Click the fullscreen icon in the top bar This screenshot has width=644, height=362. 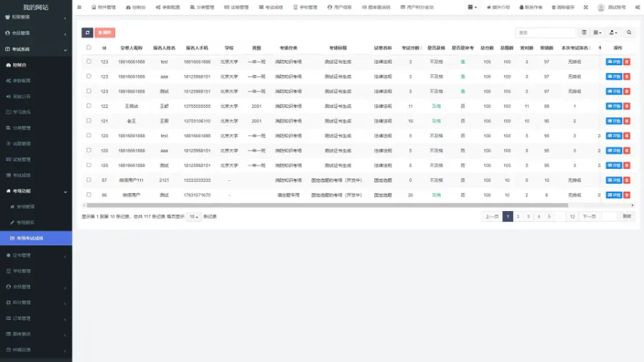(585, 7)
